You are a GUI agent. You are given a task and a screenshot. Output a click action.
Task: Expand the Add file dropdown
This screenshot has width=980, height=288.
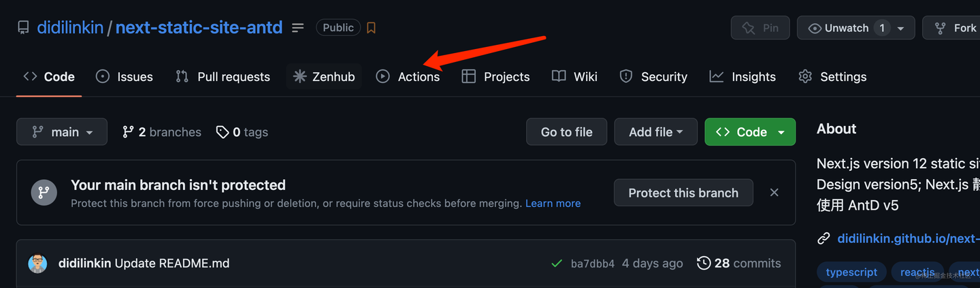tap(655, 132)
